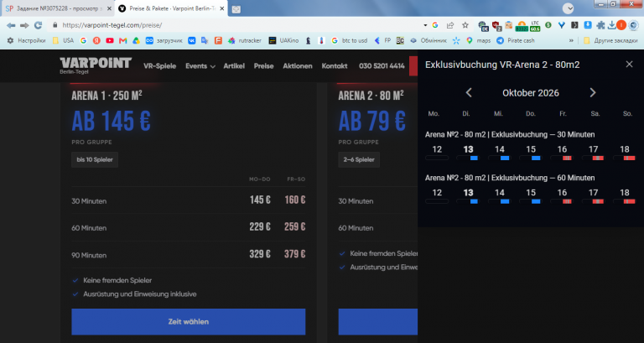Open Aktionen in the site navigation
This screenshot has height=343, width=644.
tap(298, 66)
